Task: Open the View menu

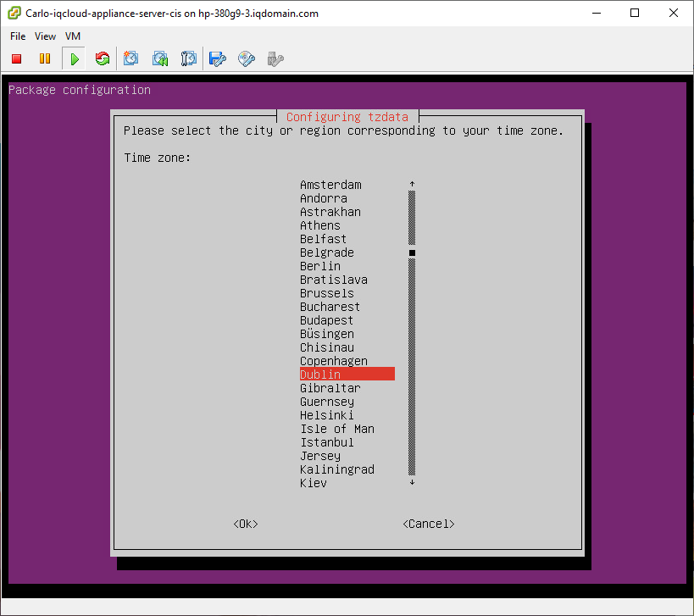Action: (x=46, y=36)
